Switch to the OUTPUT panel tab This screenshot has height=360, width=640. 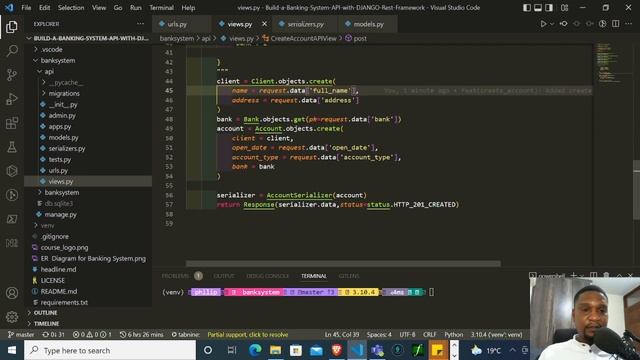(x=224, y=276)
